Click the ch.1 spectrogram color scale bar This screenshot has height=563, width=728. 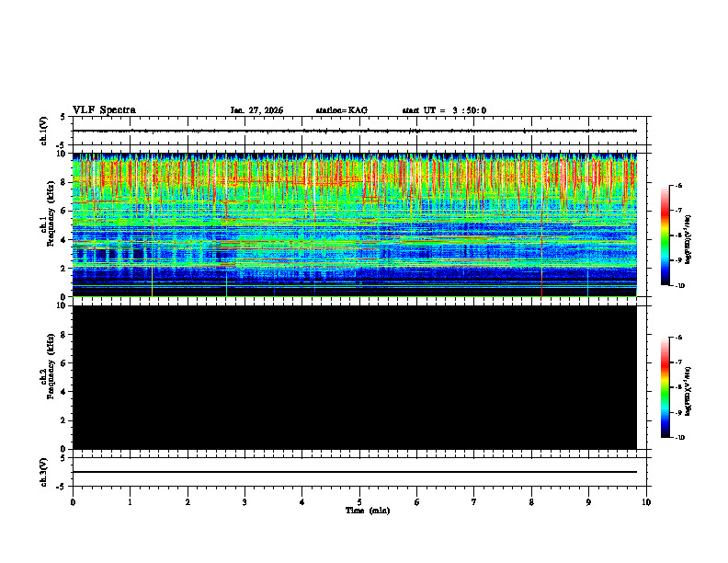(x=665, y=236)
